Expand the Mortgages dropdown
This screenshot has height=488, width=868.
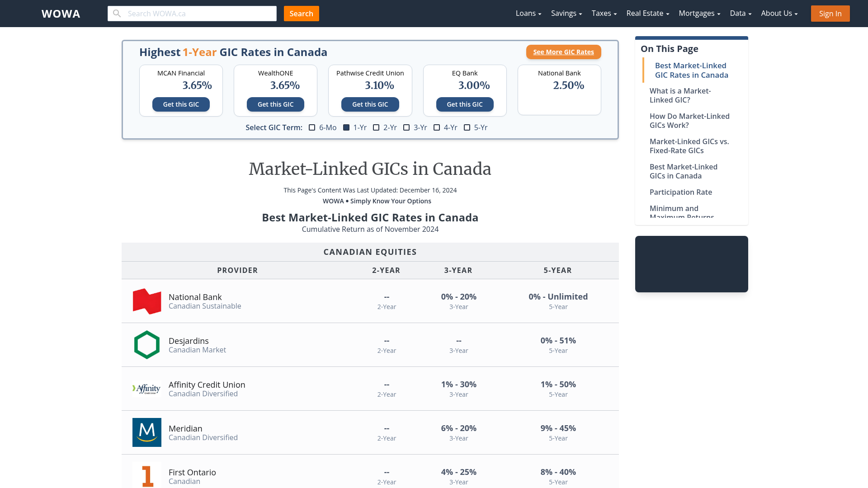point(699,13)
